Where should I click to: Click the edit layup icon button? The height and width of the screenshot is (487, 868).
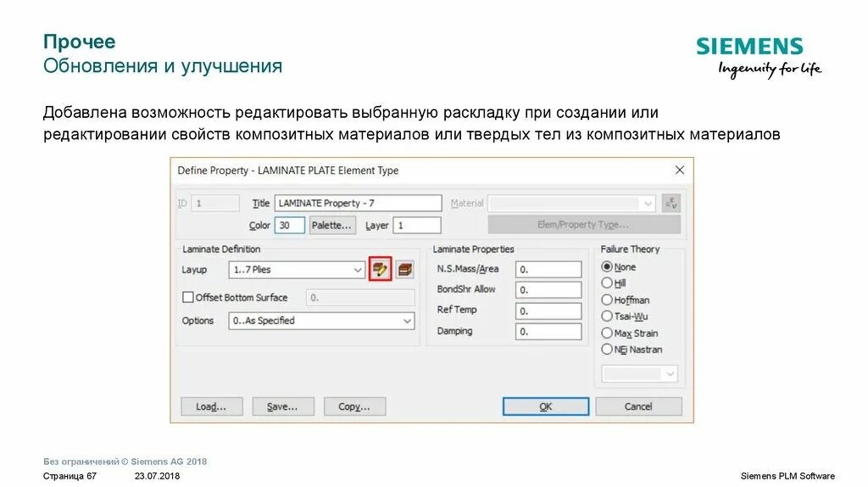click(380, 269)
